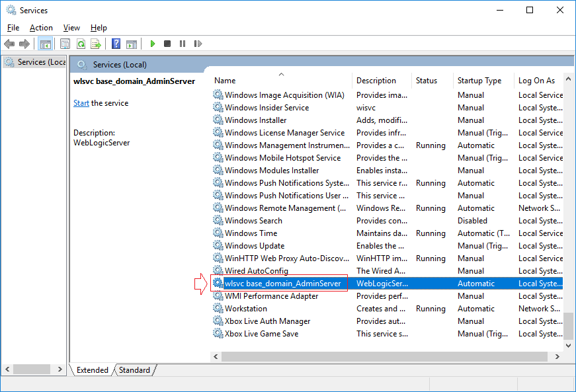
Task: Click the Network S... cell in Workstation row
Action: [539, 308]
